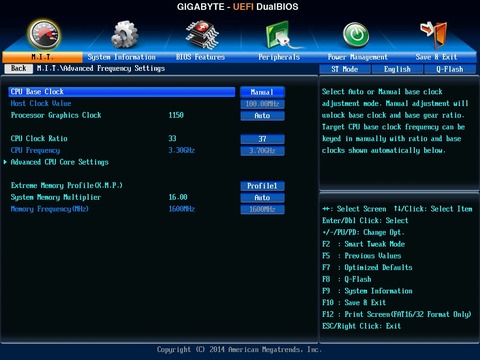Click the 16.00 memory multiplier value

(178, 197)
